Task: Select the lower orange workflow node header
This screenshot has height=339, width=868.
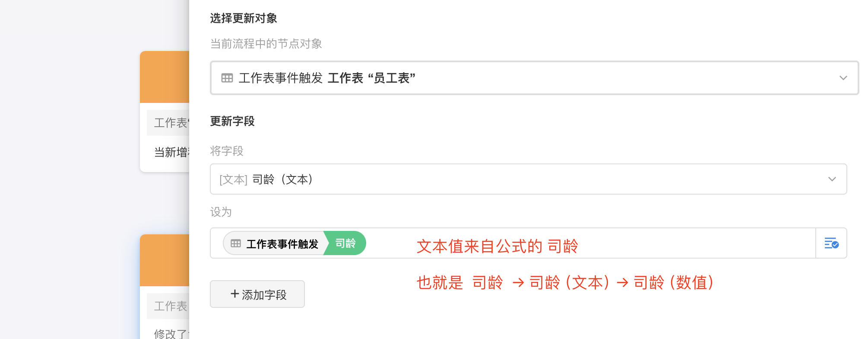Action: (165, 260)
